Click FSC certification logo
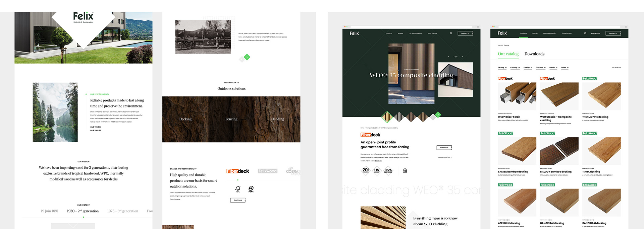 click(x=237, y=189)
